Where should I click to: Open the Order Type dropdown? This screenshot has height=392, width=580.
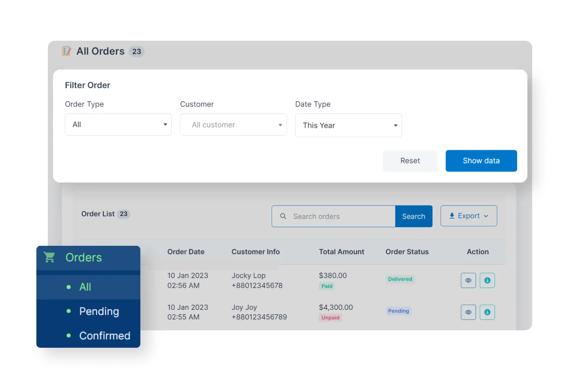[x=118, y=124]
